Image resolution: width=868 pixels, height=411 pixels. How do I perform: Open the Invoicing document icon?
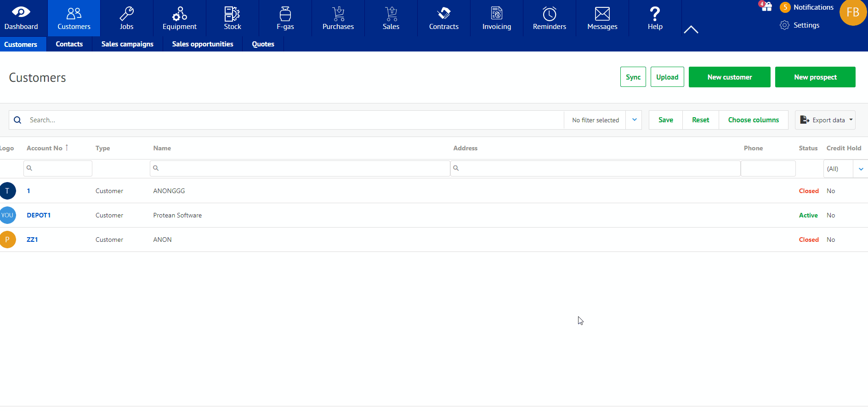497,13
